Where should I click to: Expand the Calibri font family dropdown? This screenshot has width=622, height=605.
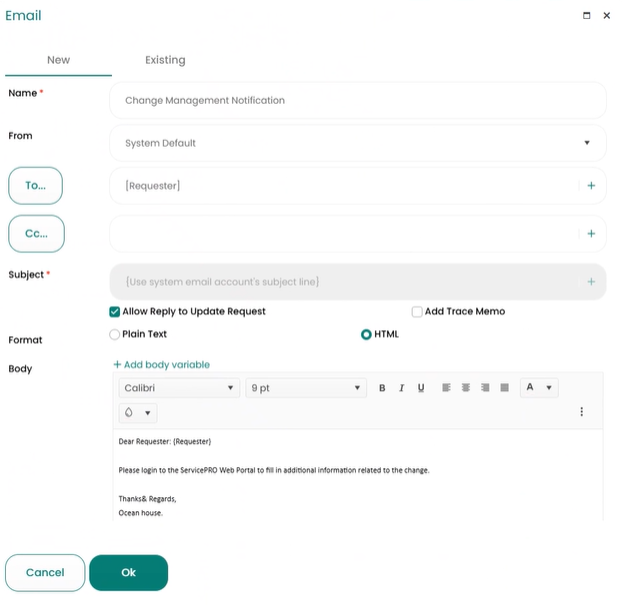point(178,388)
